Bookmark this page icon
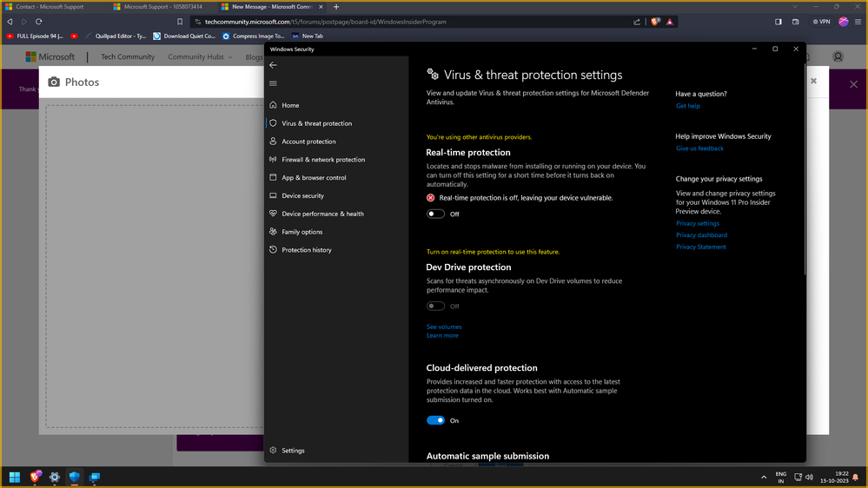Image resolution: width=868 pixels, height=488 pixels. pos(180,22)
